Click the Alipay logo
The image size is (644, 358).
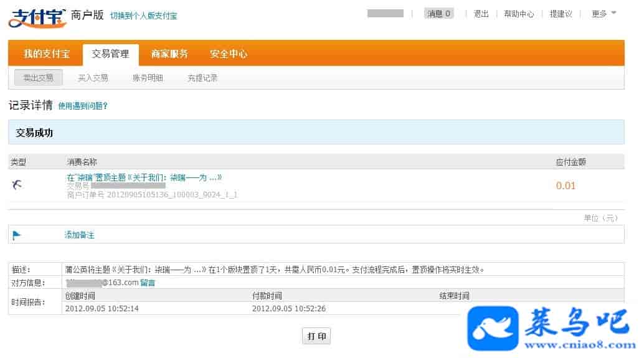[x=37, y=16]
